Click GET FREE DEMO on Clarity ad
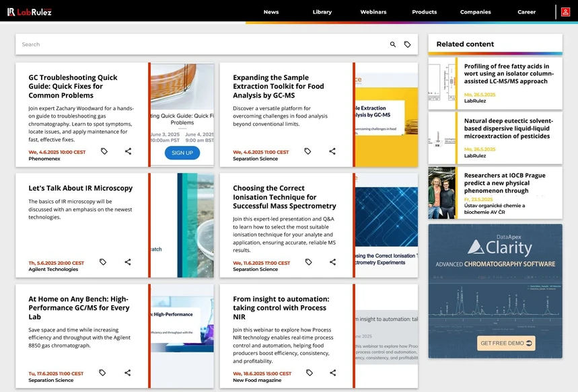 (506, 343)
